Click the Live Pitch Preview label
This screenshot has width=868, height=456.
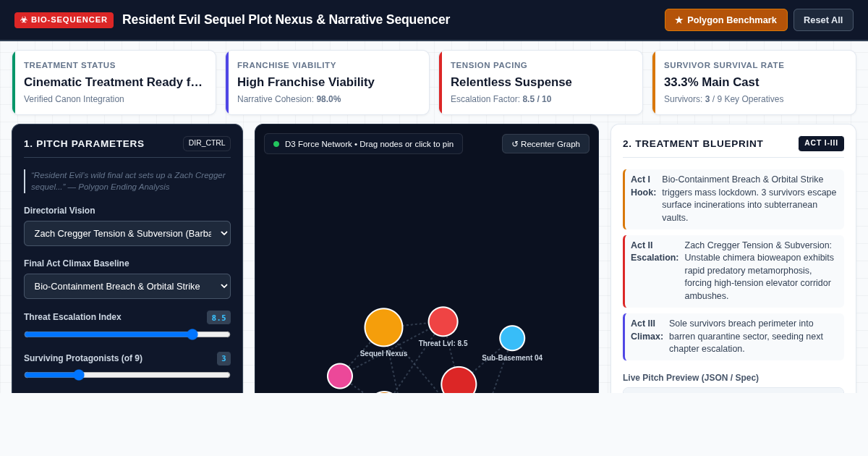click(691, 378)
